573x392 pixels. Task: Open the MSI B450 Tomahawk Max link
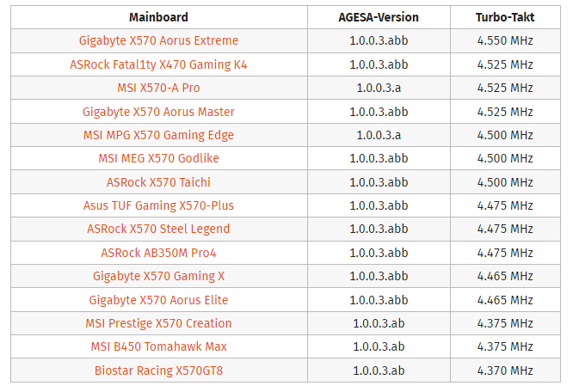click(158, 346)
